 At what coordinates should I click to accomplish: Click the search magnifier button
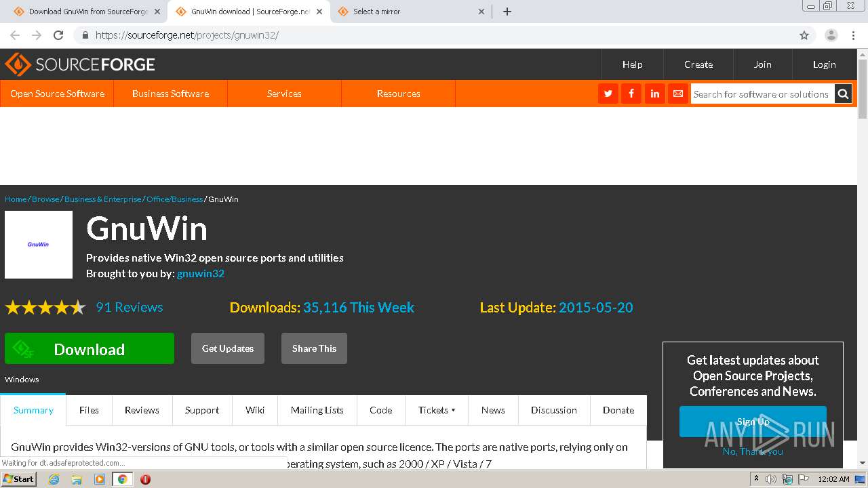(x=843, y=94)
